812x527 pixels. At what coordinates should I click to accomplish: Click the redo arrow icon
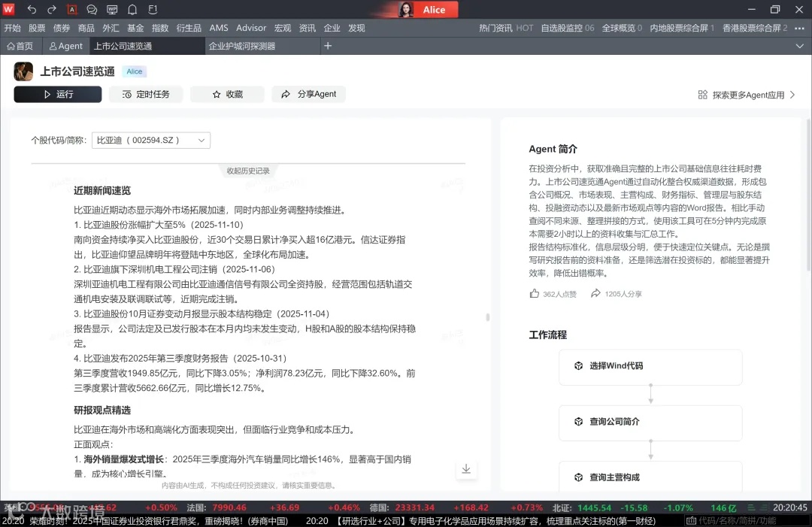point(50,10)
